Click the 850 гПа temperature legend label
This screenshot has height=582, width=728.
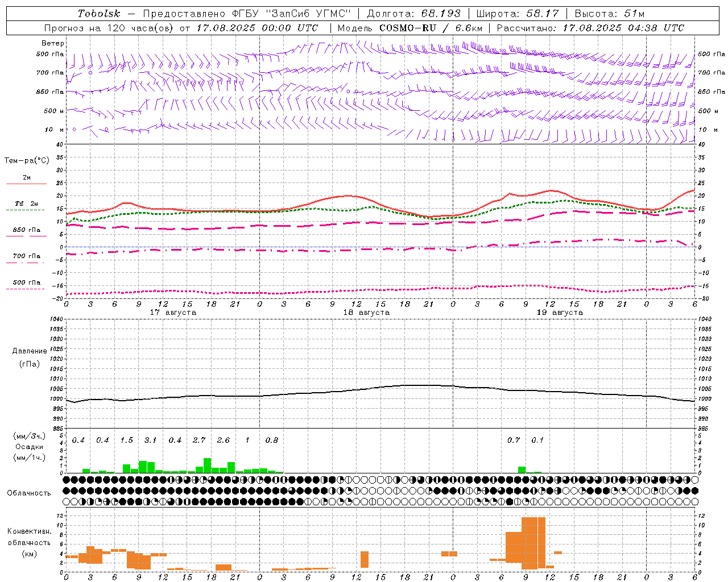26,230
